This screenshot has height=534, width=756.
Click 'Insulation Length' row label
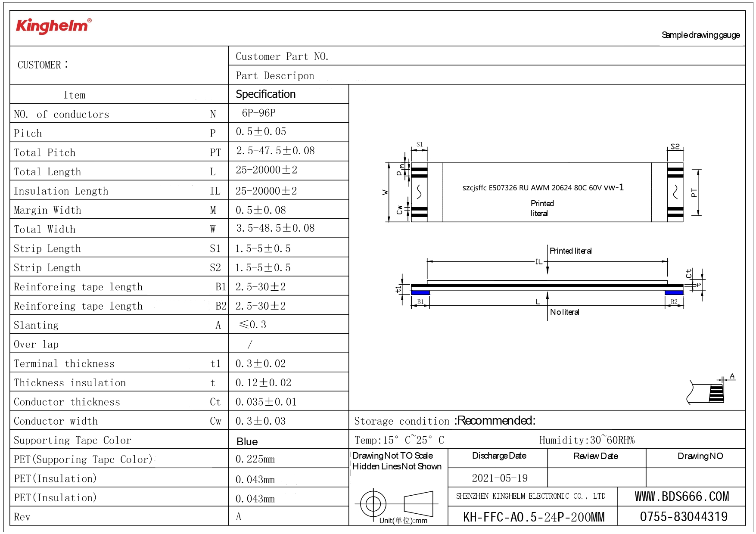61,191
